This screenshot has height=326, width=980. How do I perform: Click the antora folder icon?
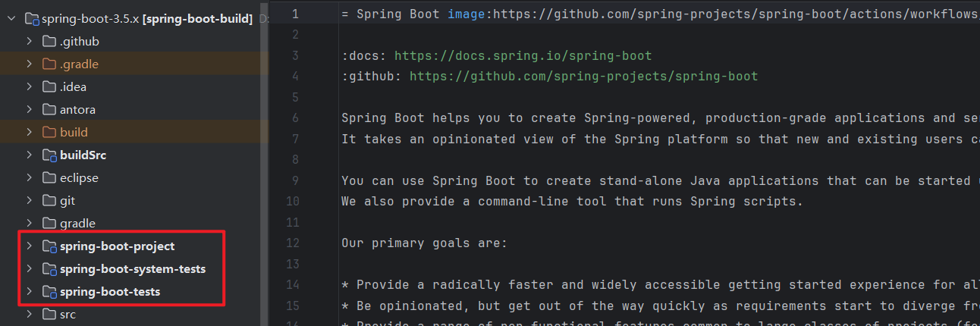point(49,109)
